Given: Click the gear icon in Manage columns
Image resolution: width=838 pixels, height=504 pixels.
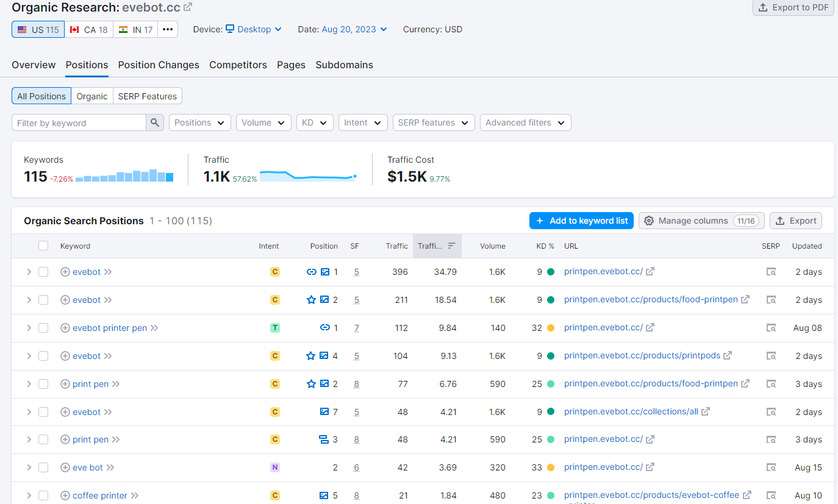Looking at the screenshot, I should (x=649, y=221).
